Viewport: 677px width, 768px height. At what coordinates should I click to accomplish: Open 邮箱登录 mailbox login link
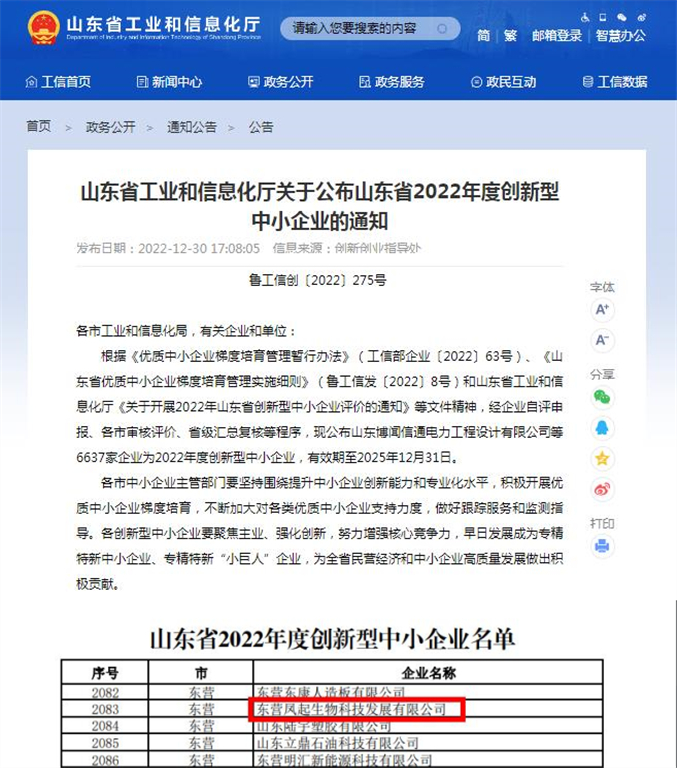[557, 35]
